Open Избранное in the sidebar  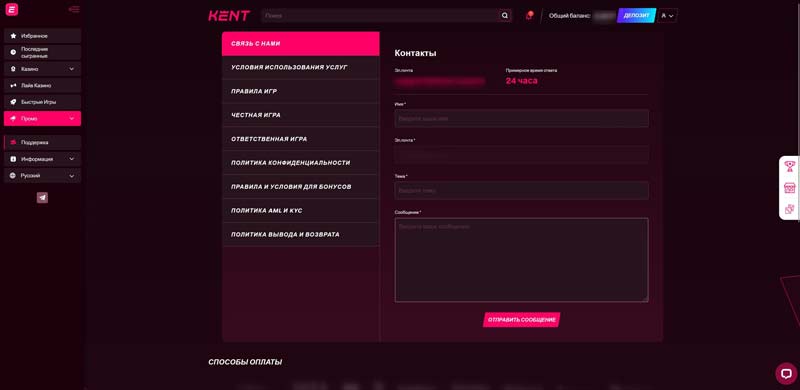(42, 36)
